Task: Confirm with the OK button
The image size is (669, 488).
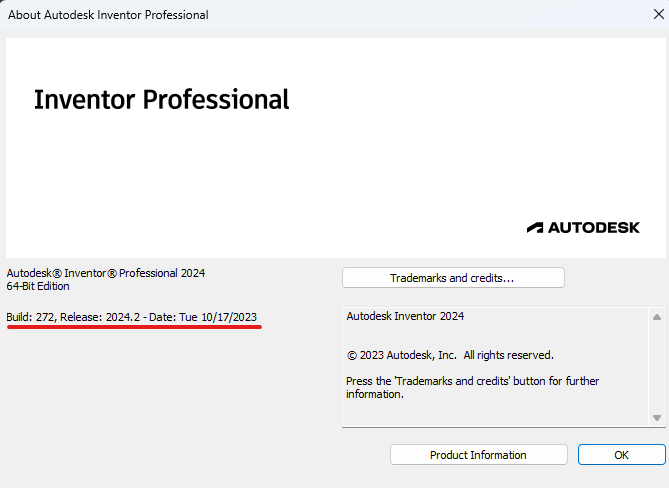Action: tap(621, 455)
